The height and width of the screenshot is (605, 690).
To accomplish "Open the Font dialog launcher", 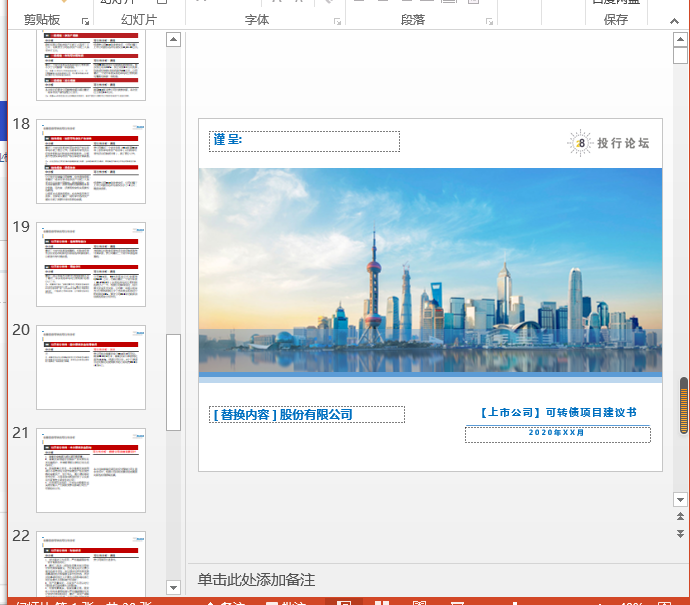I will pyautogui.click(x=337, y=20).
